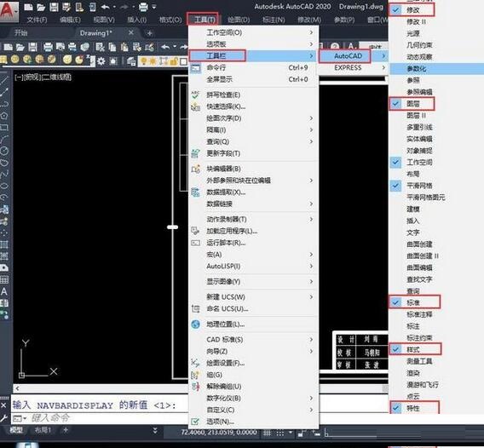Click Plot printer icon in title bar
This screenshot has width=484, height=448.
pos(143,7)
